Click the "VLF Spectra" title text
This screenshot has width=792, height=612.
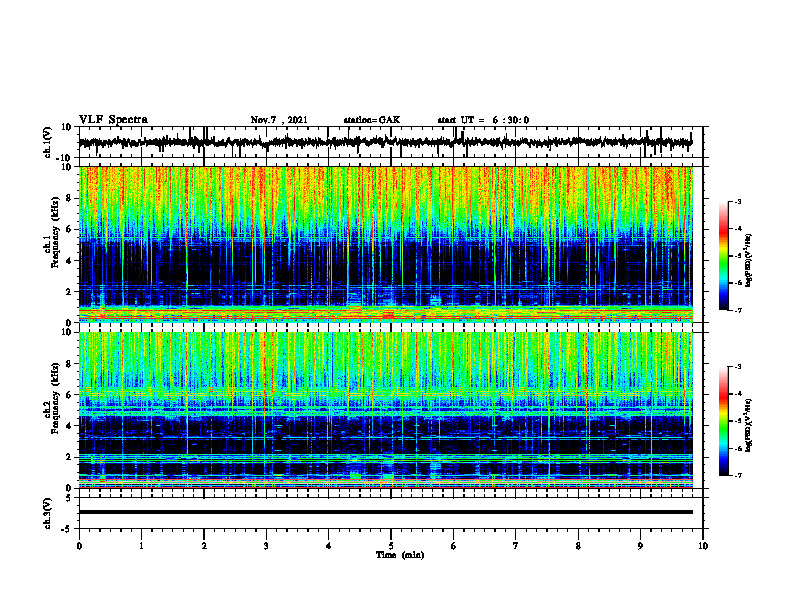click(x=113, y=120)
